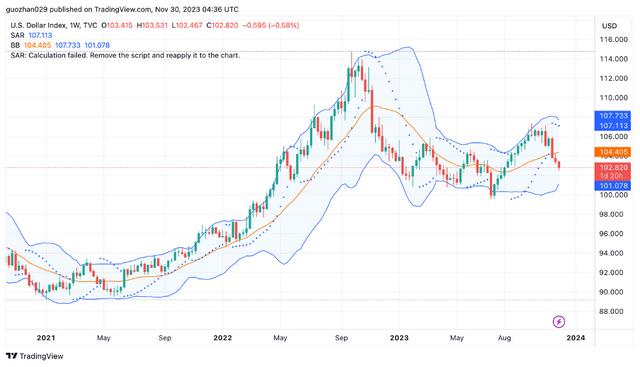This screenshot has height=367, width=640.
Task: Click the 88.000 price axis label
Action: [x=611, y=311]
